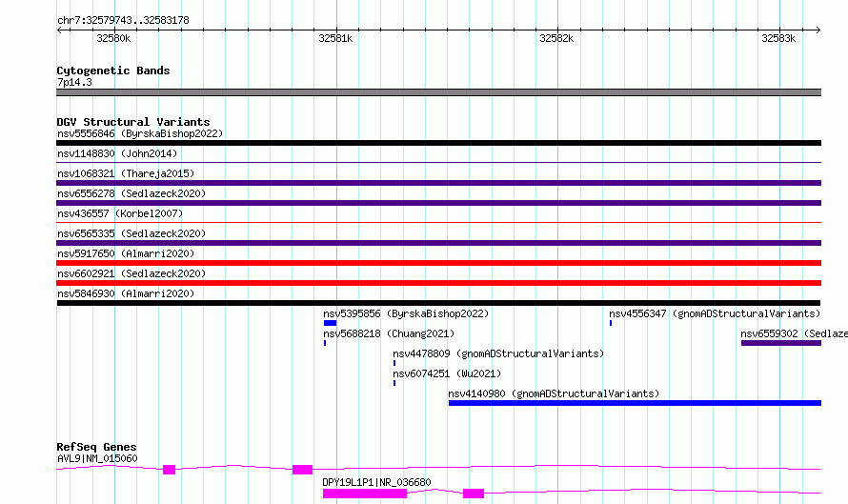
Task: Select the small second DPY19L1P1 exon block
Action: [x=474, y=494]
